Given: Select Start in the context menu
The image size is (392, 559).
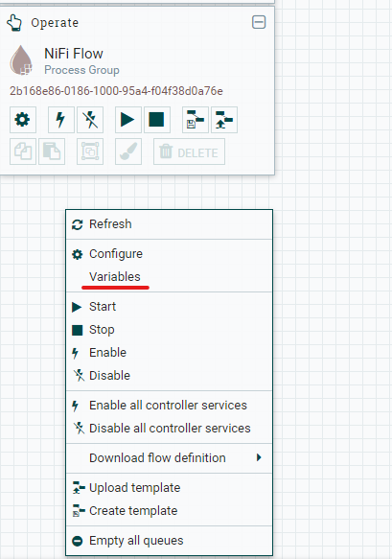Looking at the screenshot, I should click(170, 307).
